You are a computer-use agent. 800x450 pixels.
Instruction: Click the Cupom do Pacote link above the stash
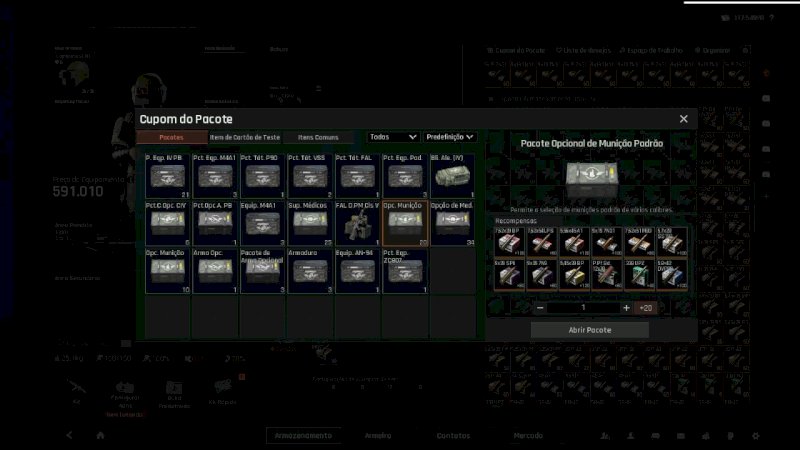click(x=516, y=51)
